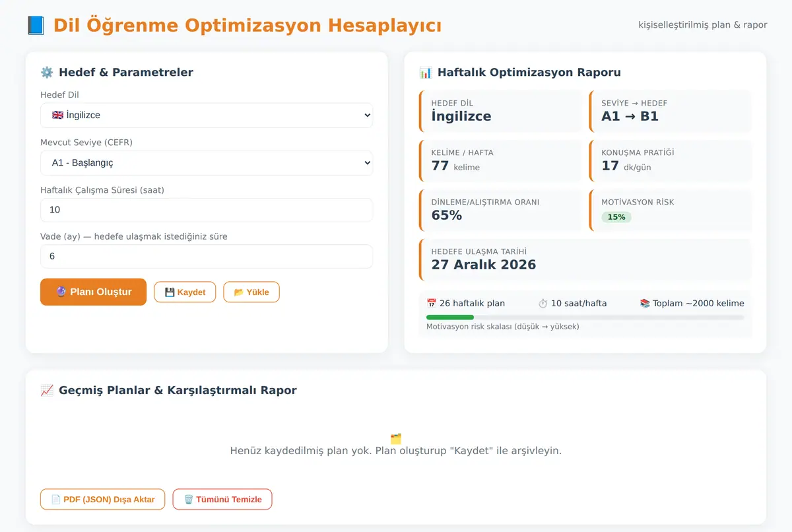
Task: Open the Hedef Dil dropdown showing İngilizce
Action: pyautogui.click(x=207, y=115)
